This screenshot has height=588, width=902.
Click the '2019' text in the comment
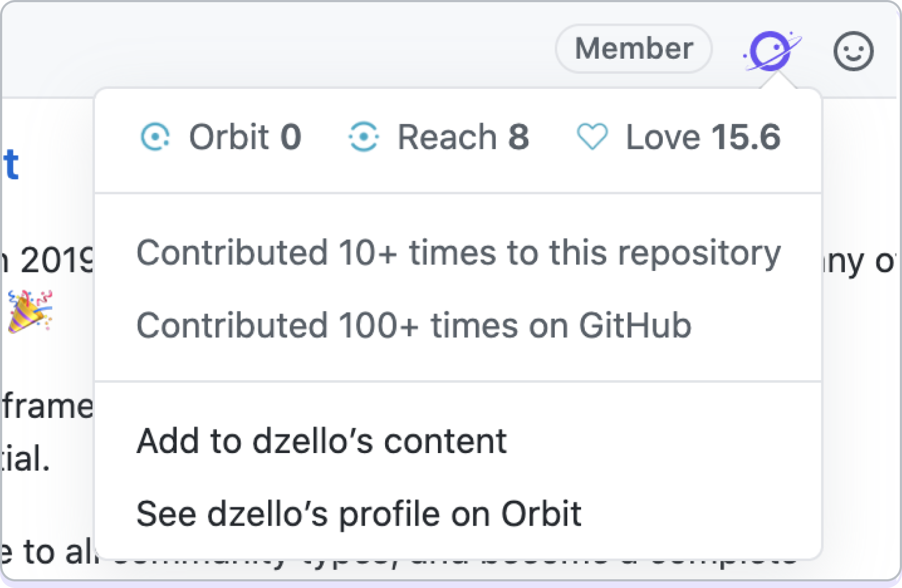pos(55,261)
